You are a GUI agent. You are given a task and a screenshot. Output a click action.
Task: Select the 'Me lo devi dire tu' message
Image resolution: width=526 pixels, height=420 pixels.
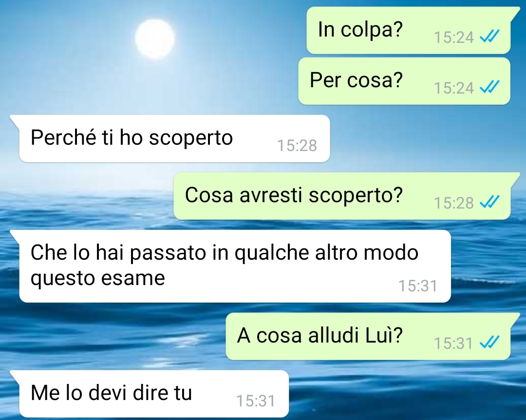[153, 394]
